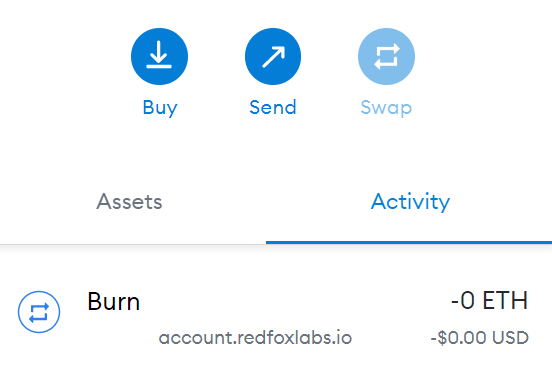Click the -0 ETH amount
This screenshot has width=552, height=371.
click(489, 301)
